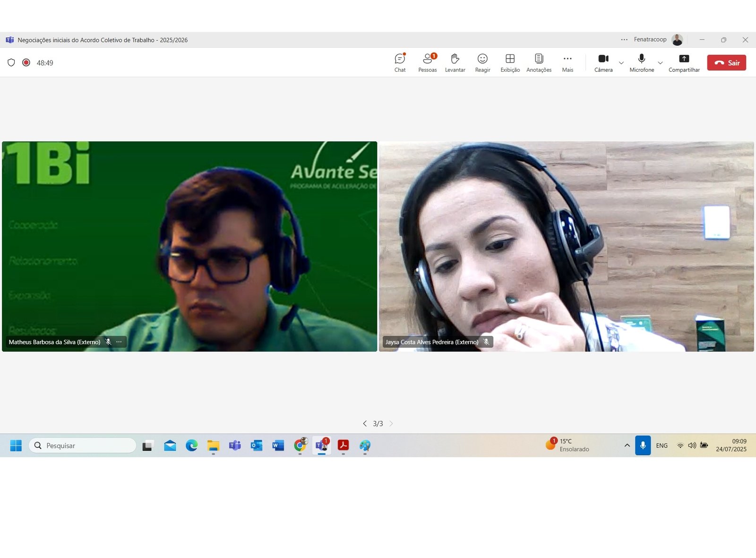Click the Pesquisar taskbar search field
756x558 pixels.
coord(83,445)
